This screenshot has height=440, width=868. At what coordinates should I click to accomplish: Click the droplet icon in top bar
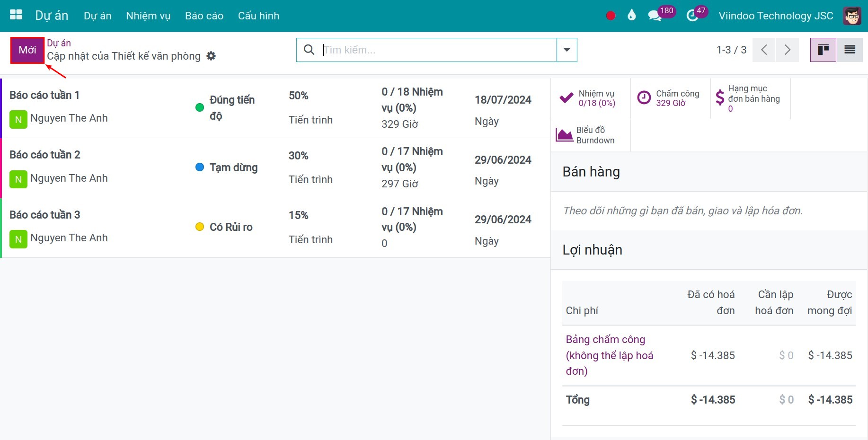(631, 16)
